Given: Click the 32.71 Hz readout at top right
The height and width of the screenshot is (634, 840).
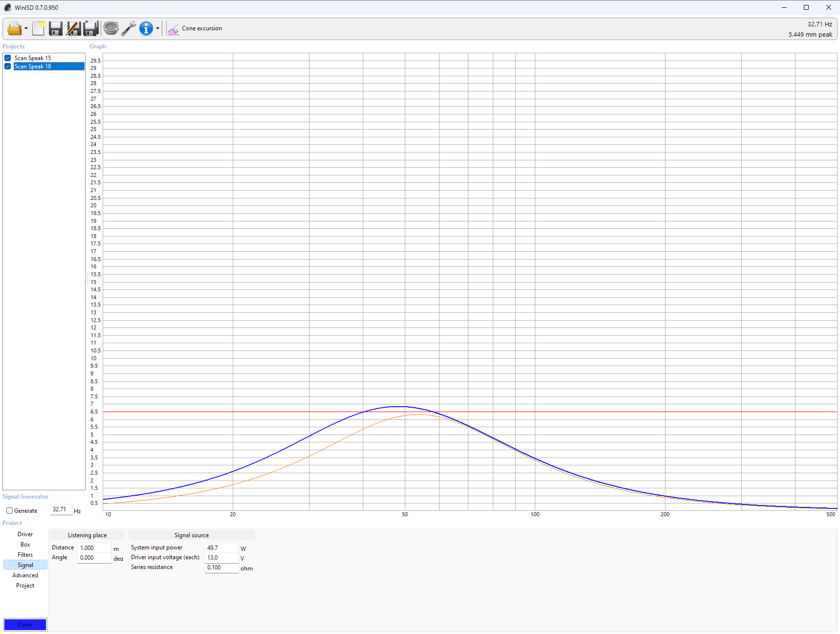Looking at the screenshot, I should pos(819,24).
